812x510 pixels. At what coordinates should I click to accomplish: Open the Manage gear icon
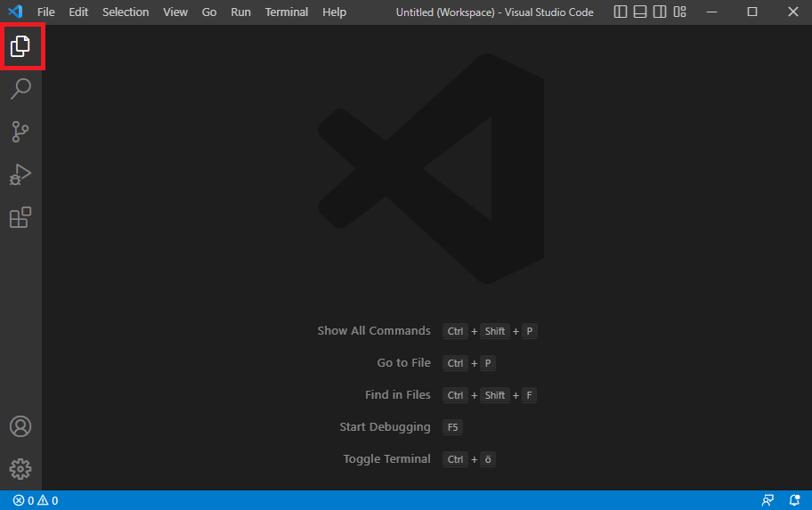tap(20, 469)
